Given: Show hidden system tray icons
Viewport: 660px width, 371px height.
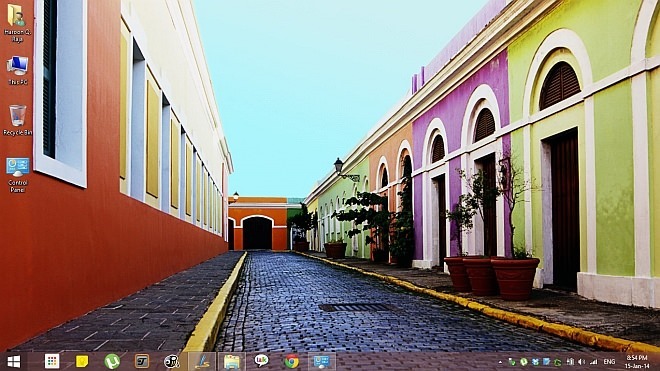Looking at the screenshot, I should point(500,362).
